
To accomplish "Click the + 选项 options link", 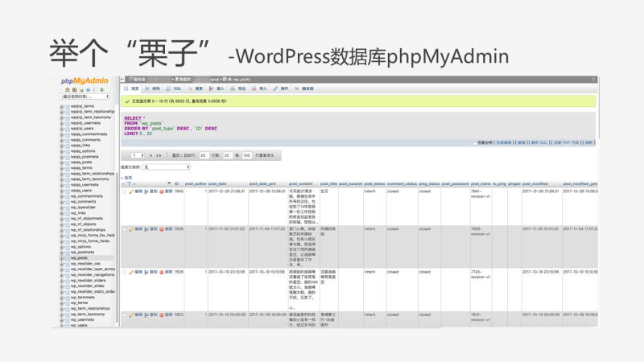I will click(126, 178).
